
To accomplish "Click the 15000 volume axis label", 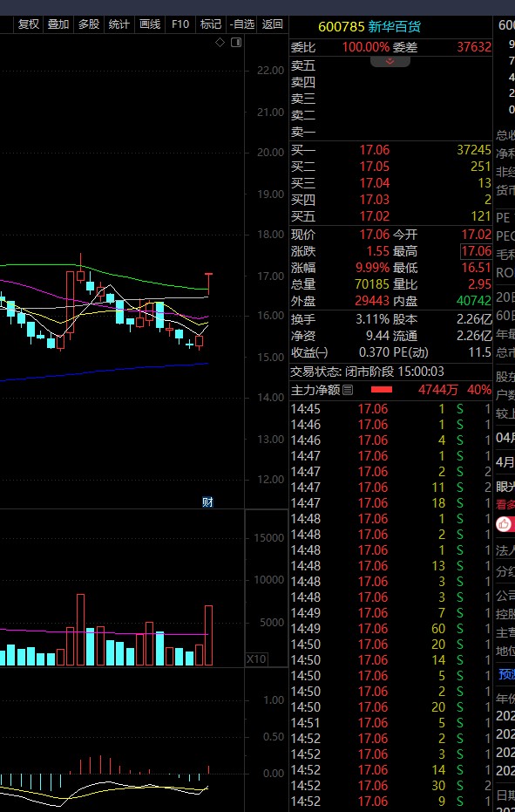I will [268, 537].
